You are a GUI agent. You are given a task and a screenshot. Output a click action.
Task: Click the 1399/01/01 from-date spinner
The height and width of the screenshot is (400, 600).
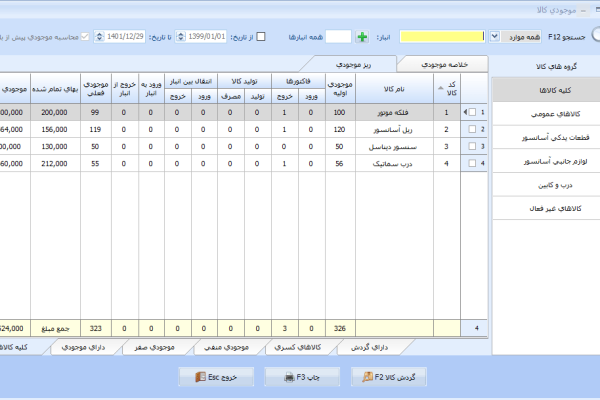point(181,37)
